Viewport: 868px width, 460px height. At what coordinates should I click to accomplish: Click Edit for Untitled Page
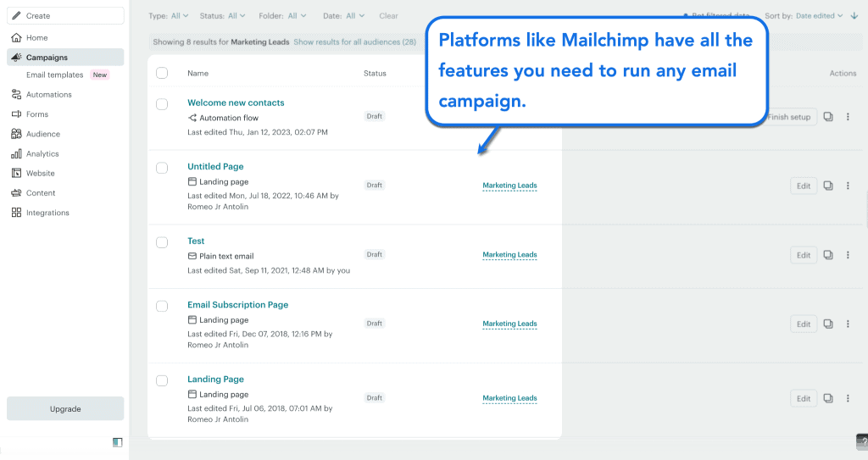[x=804, y=186]
